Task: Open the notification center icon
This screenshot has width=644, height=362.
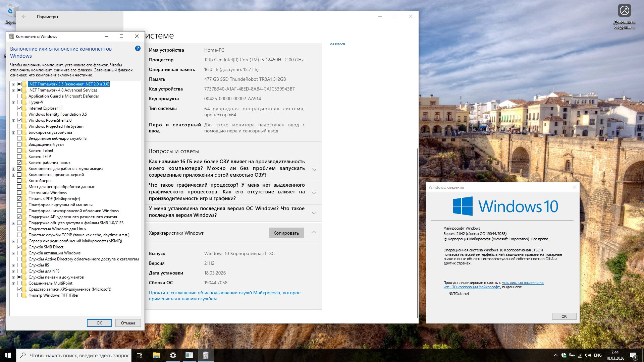Action: coord(633,356)
